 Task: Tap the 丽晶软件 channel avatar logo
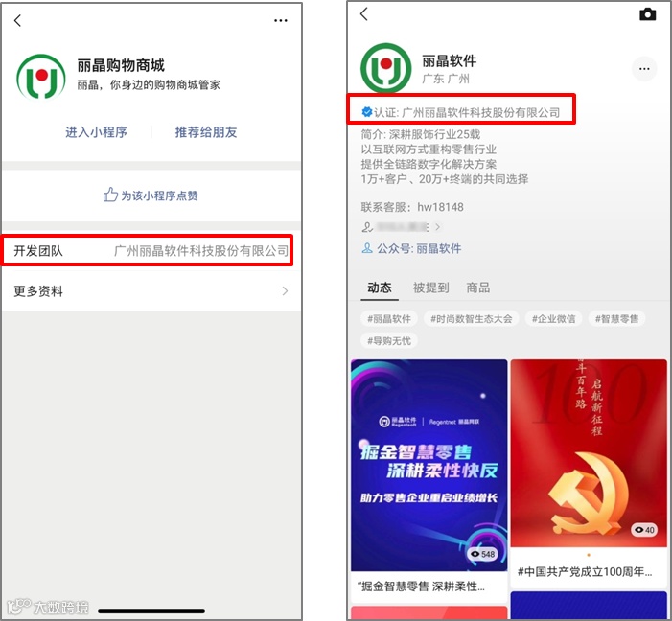pos(386,69)
